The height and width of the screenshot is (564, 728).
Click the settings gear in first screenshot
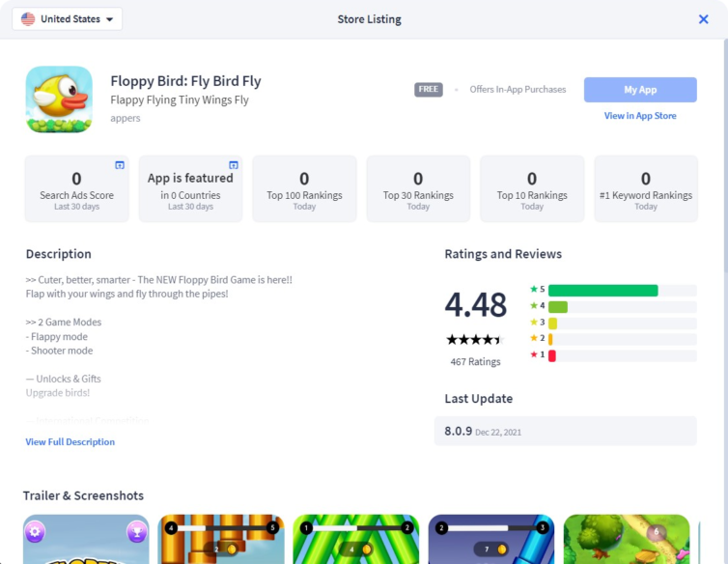(35, 531)
